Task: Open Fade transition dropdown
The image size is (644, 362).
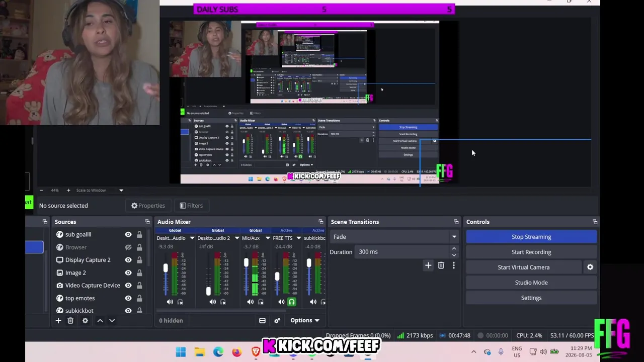Action: click(x=394, y=237)
